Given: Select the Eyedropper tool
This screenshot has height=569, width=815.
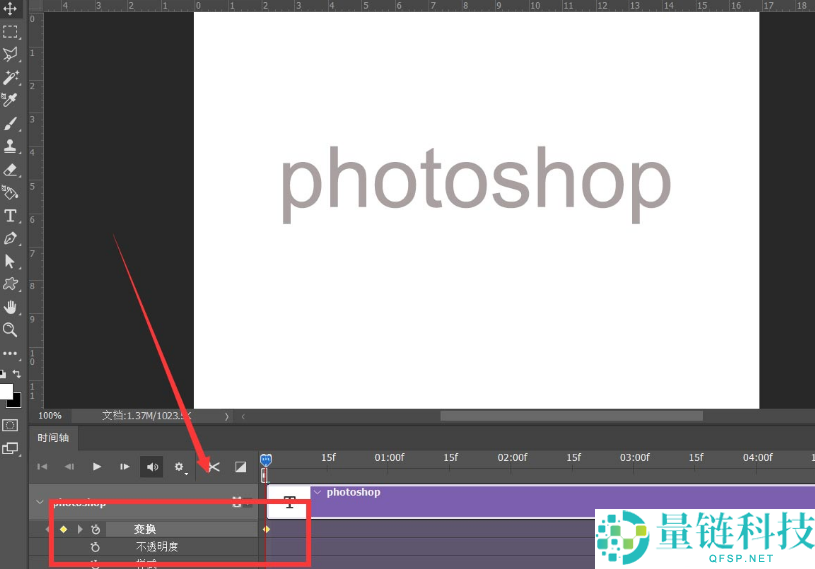Looking at the screenshot, I should click(10, 100).
